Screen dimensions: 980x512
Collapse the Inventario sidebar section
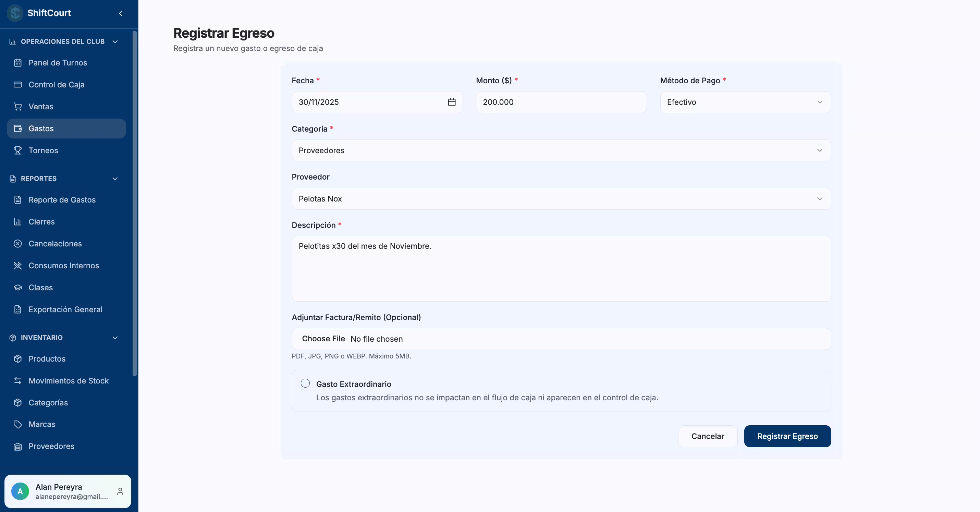115,338
